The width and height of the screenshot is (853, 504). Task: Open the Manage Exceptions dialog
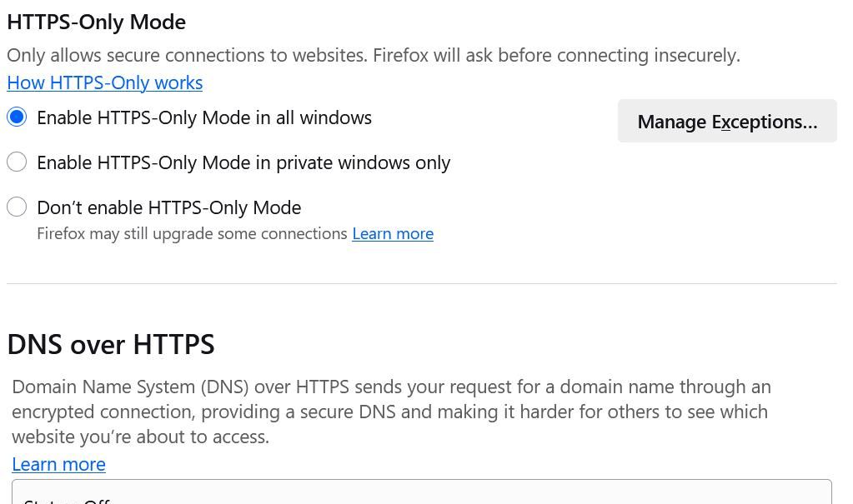[726, 122]
